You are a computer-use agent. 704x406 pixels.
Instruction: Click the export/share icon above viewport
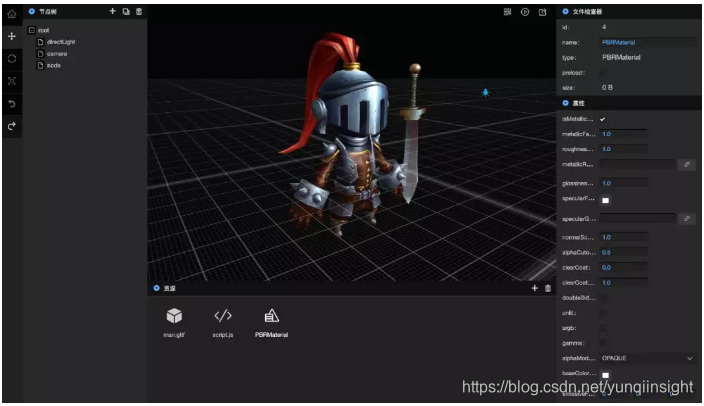(x=542, y=12)
